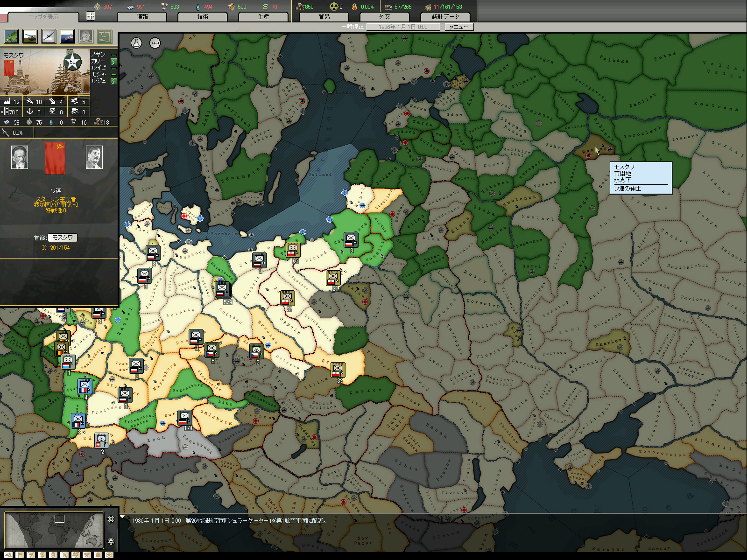Image resolution: width=747 pixels, height=560 pixels.
Task: Click the greyed-out leader portrait icon
Action: [86, 36]
